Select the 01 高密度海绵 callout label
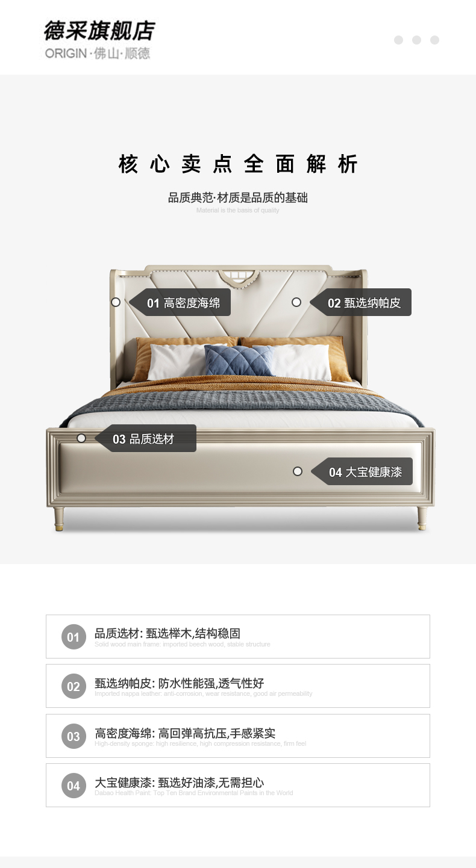This screenshot has height=868, width=476. (180, 303)
